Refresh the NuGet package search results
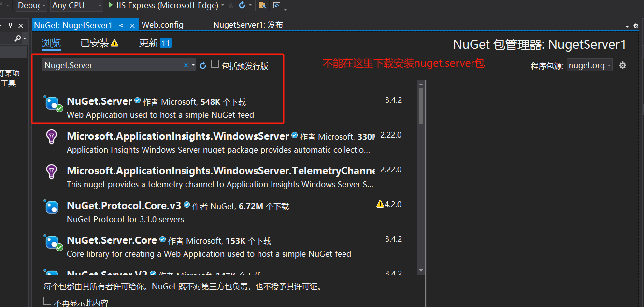 (203, 65)
